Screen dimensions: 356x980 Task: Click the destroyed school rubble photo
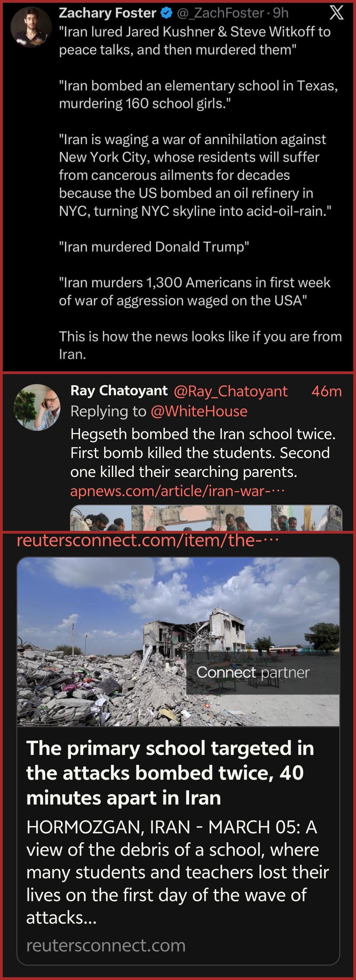click(178, 642)
